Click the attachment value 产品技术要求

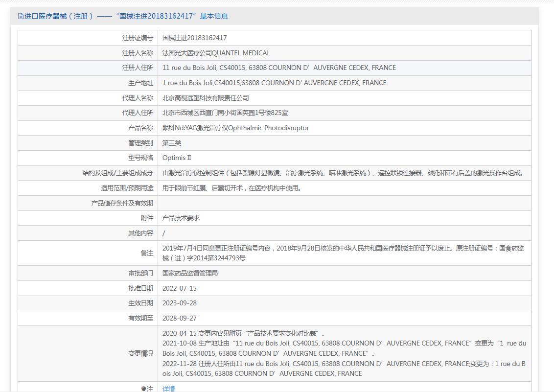tap(181, 218)
